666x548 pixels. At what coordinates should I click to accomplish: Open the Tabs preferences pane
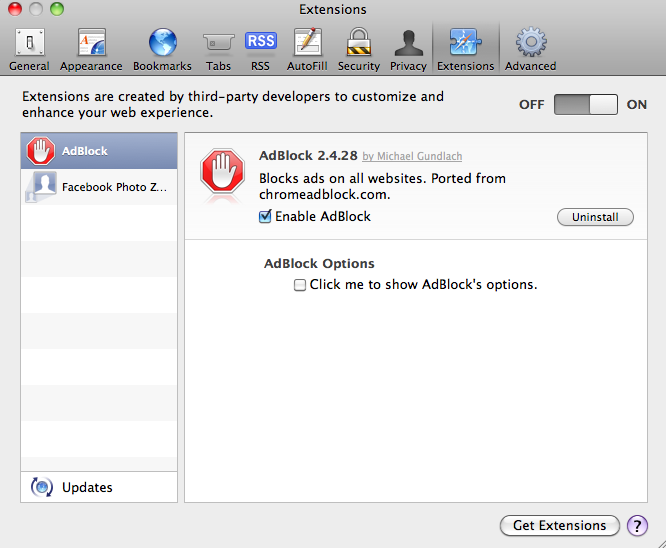[218, 49]
